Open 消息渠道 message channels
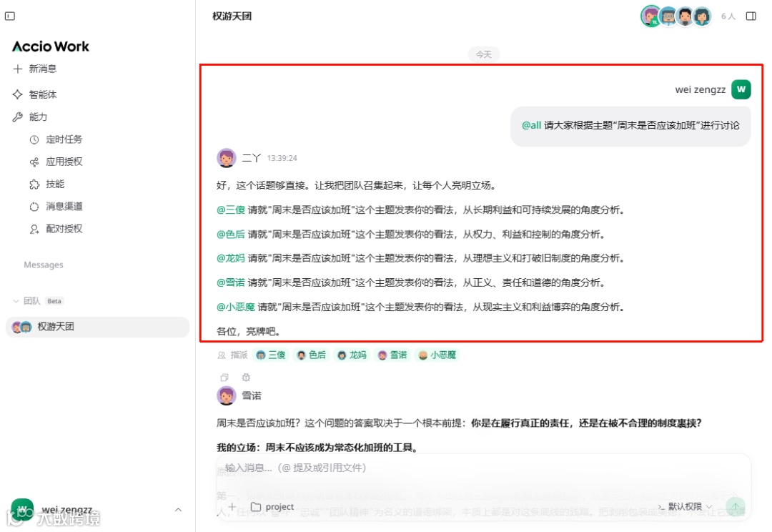Viewport: 772px width, 532px height. 64,207
